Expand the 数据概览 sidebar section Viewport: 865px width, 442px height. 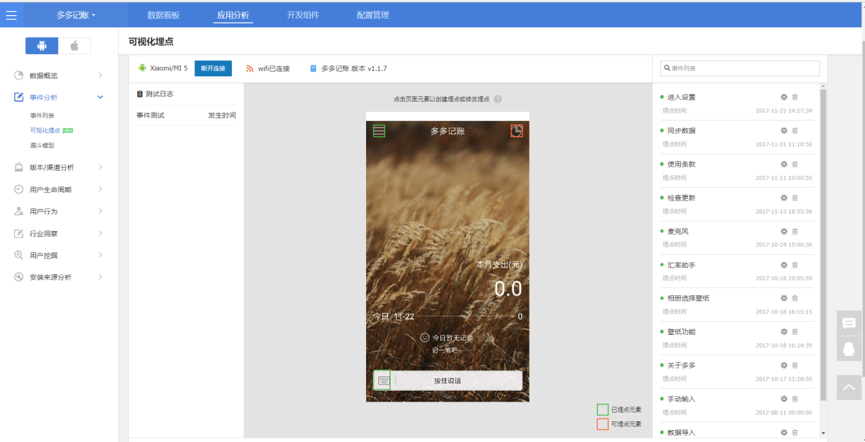(59, 76)
